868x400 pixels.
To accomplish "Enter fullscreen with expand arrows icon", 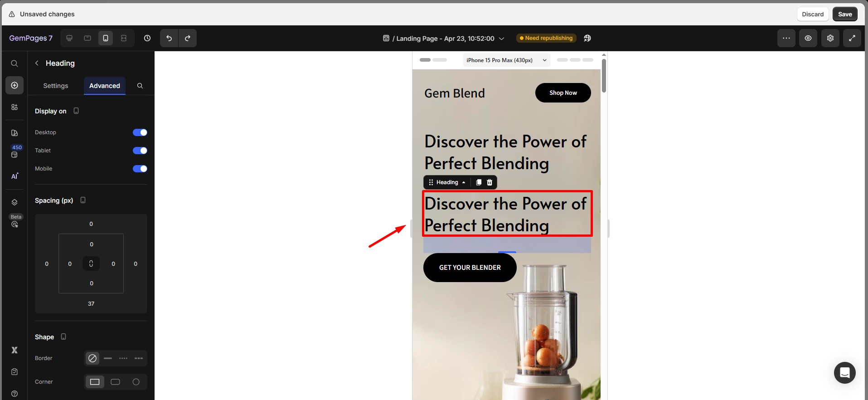I will (x=852, y=38).
